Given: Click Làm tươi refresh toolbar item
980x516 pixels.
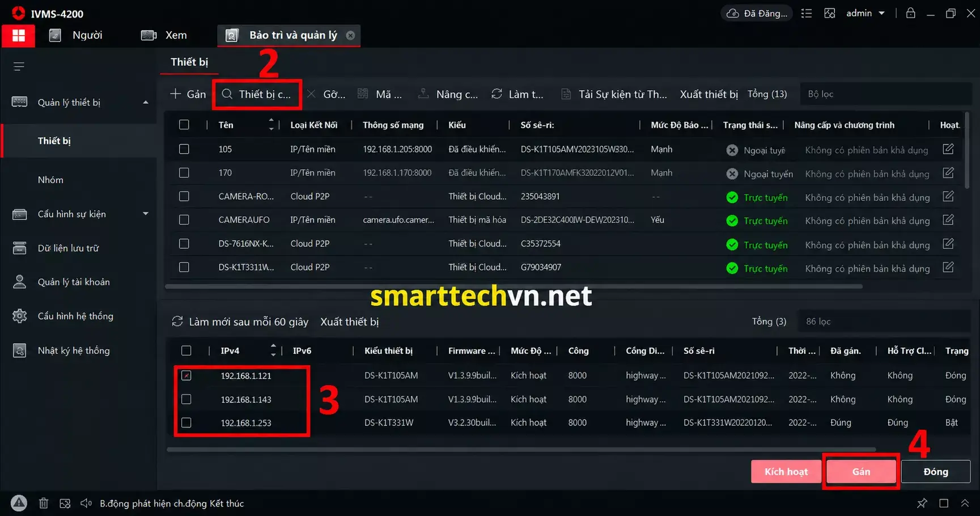Looking at the screenshot, I should pyautogui.click(x=517, y=94).
